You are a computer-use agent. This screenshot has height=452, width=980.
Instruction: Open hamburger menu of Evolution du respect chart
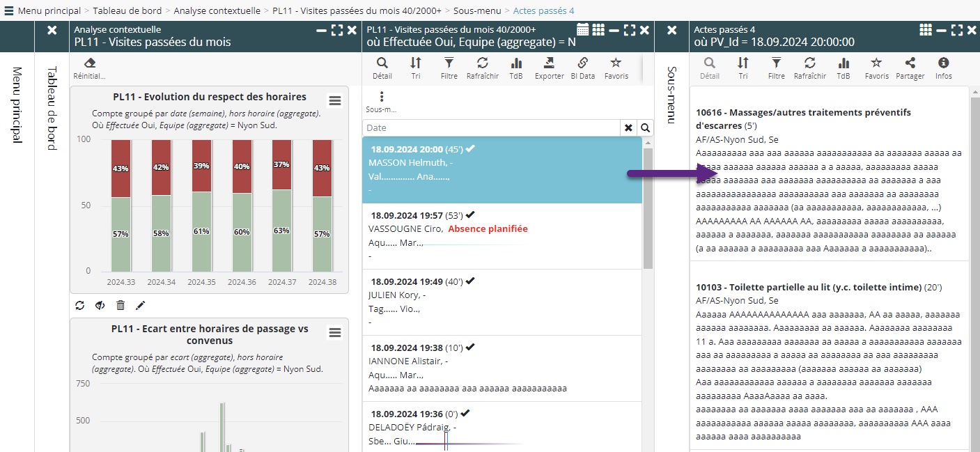335,101
